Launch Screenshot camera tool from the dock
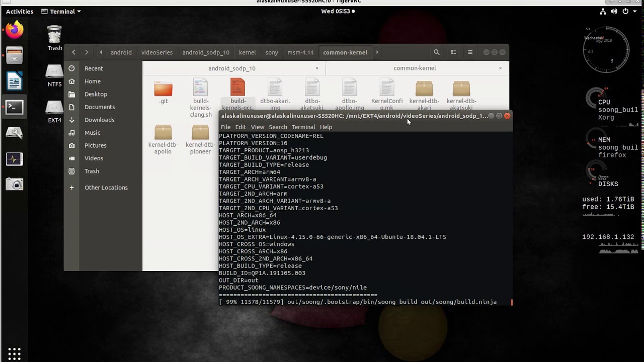644x362 pixels. click(x=14, y=185)
